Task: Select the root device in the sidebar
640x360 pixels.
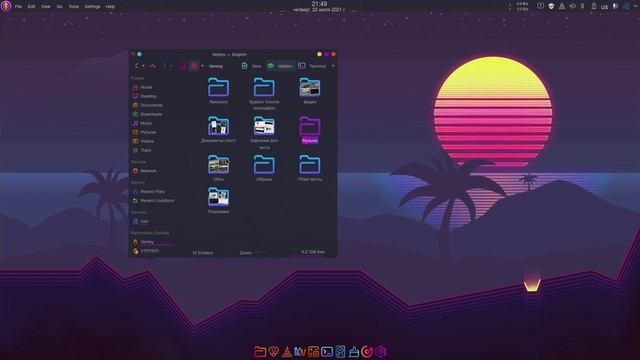Action: pyautogui.click(x=140, y=221)
